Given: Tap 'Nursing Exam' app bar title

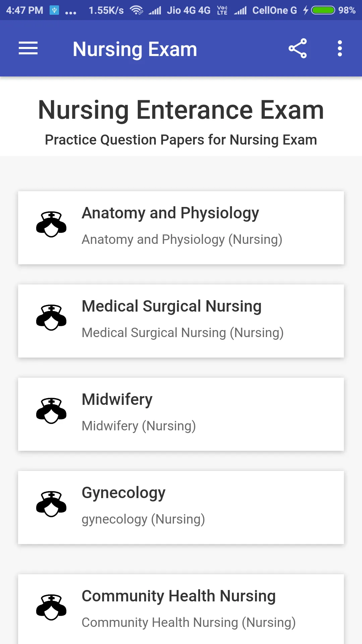Looking at the screenshot, I should pos(135,49).
